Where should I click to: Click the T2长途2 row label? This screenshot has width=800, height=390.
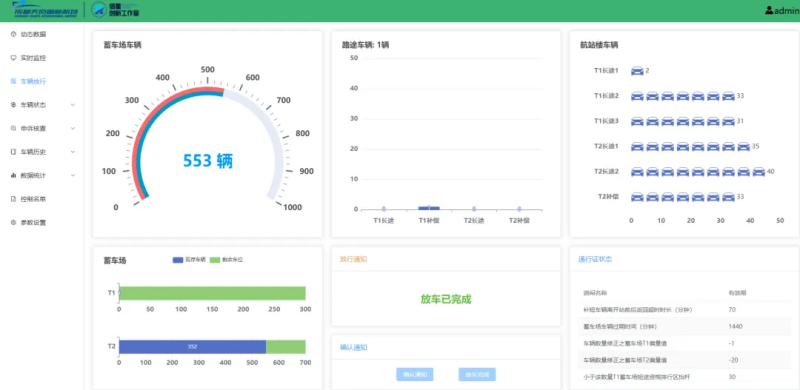[606, 171]
